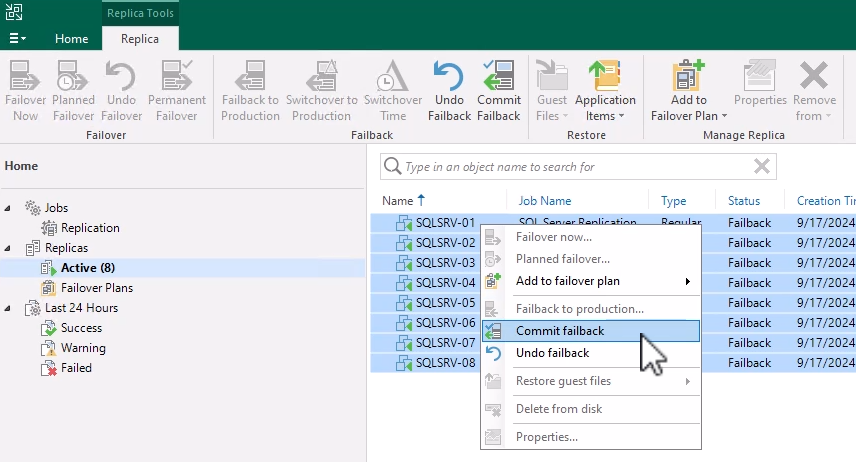Collapse the Last 24 Hours node
The image size is (856, 462).
(9, 308)
